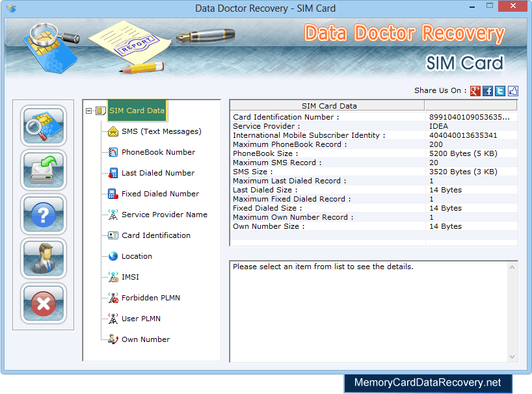The width and height of the screenshot is (532, 394).
Task: Click the empty second column header
Action: point(471,106)
